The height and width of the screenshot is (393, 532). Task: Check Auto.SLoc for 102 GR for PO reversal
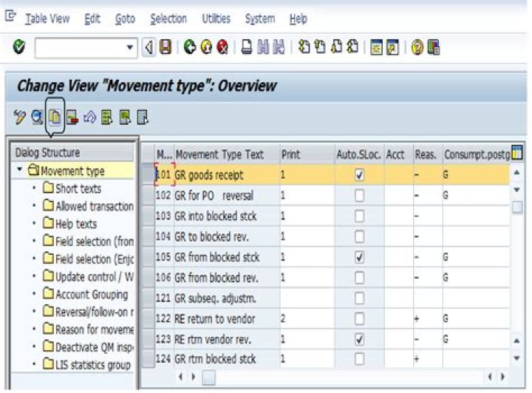[x=359, y=196]
